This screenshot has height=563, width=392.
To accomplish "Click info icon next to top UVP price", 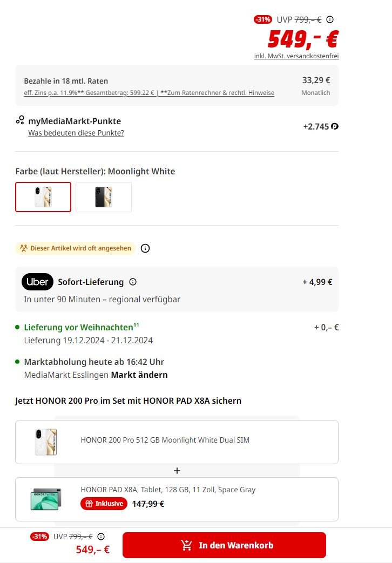I will point(330,19).
